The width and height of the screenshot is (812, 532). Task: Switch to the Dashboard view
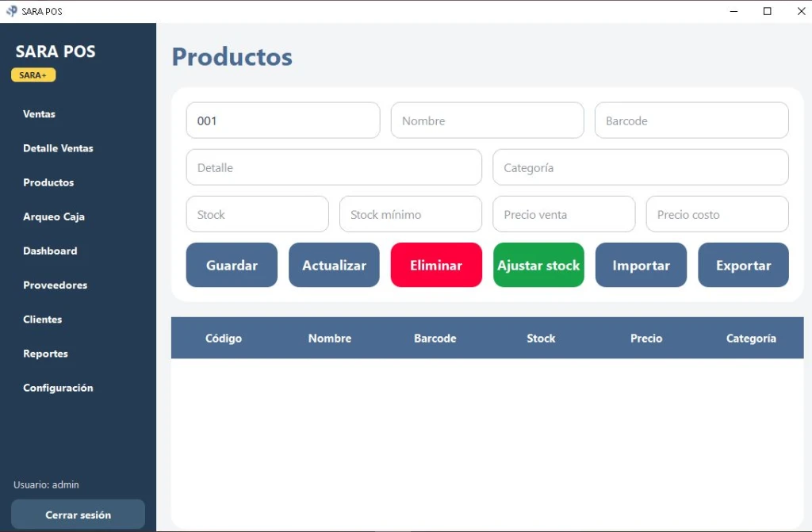[50, 251]
